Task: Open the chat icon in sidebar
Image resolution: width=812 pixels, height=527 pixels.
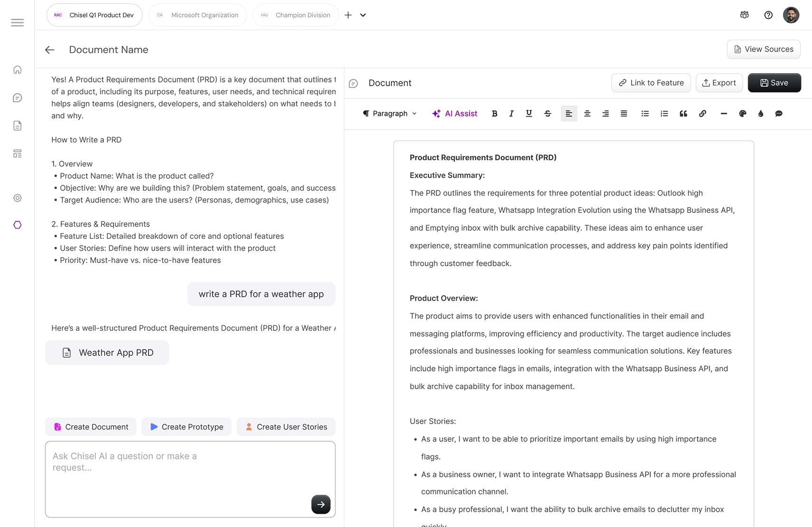Action: [x=18, y=98]
